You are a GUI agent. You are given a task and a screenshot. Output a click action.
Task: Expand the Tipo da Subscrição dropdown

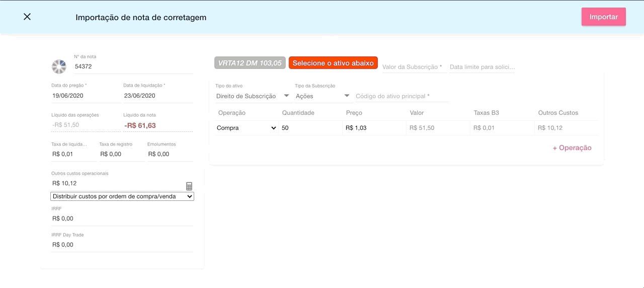(322, 96)
